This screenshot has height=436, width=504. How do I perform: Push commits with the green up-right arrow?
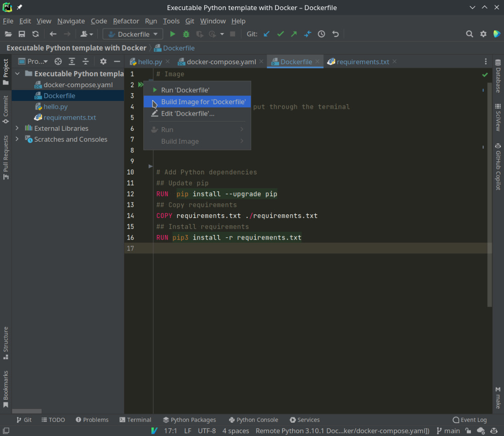294,34
